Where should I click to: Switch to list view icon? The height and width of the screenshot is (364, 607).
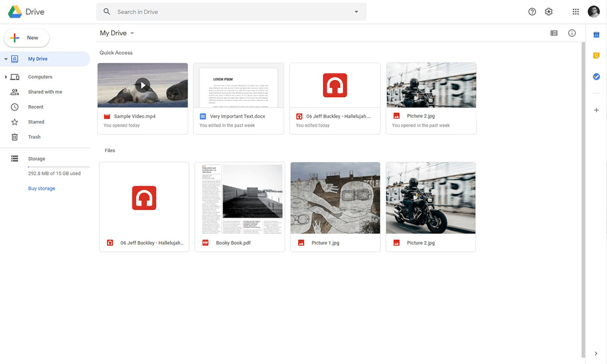554,33
